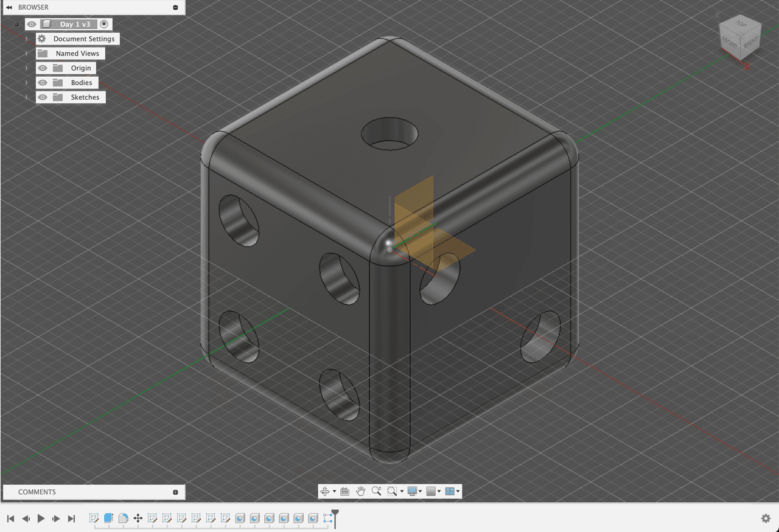
Task: Click the Look At camera icon
Action: (344, 491)
